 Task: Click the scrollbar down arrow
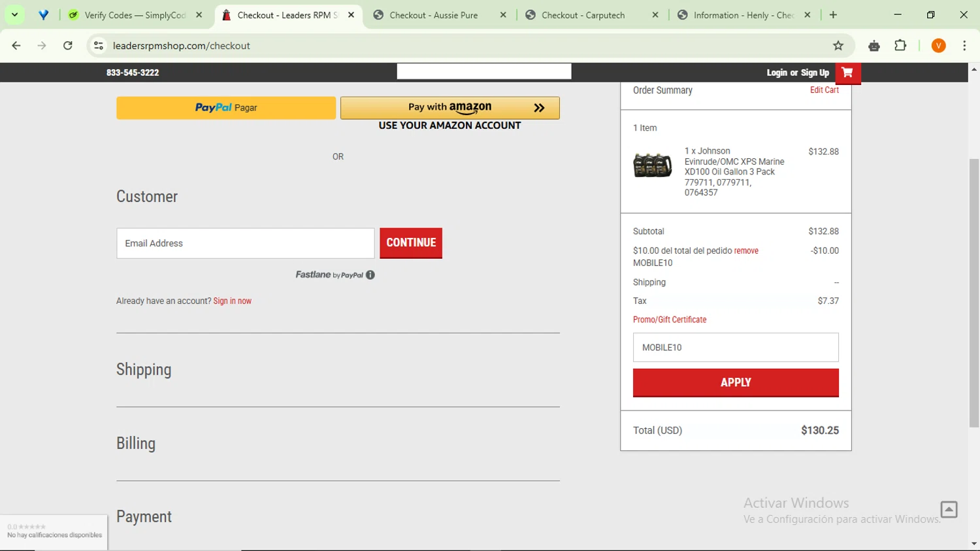[974, 544]
